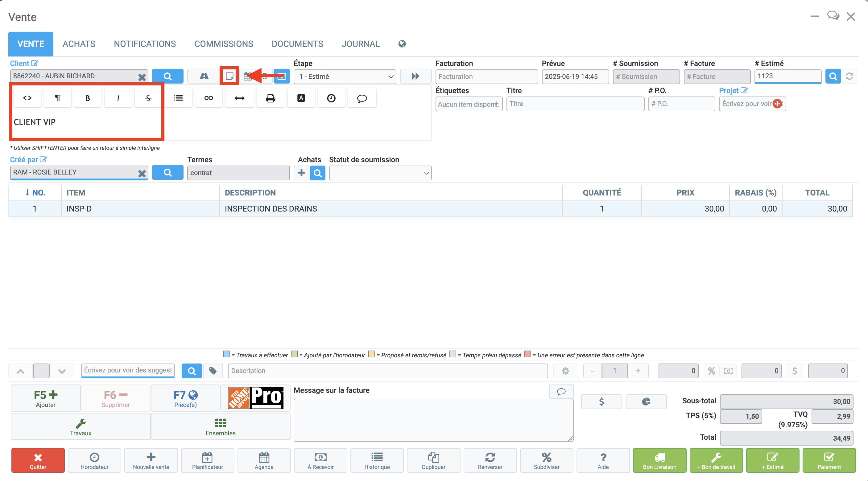This screenshot has height=481, width=868.
Task: Toggle the dollar discount button
Action: 795,371
